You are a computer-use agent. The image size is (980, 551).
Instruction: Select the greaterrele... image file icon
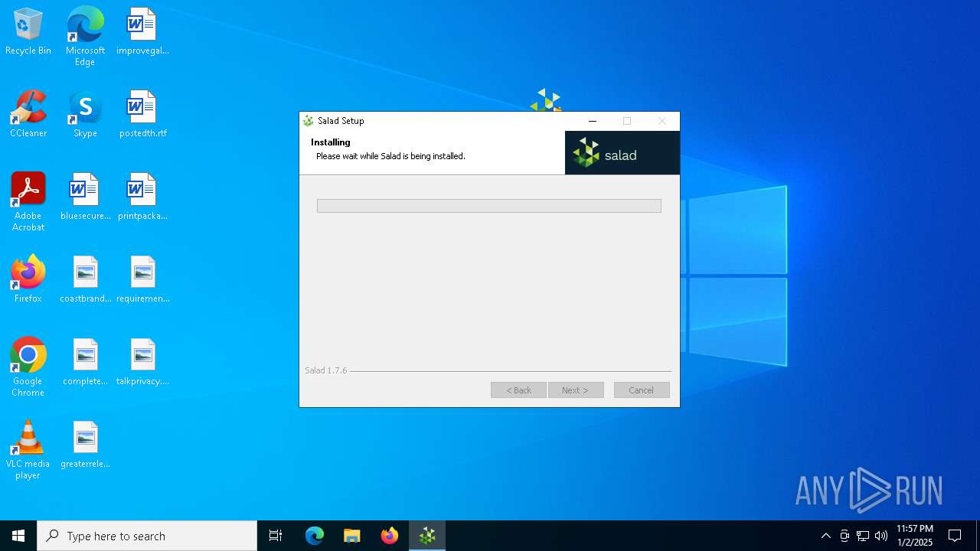click(85, 445)
